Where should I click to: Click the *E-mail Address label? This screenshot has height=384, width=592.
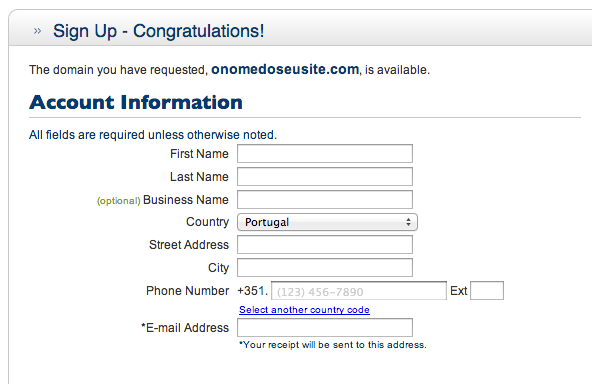pos(185,328)
